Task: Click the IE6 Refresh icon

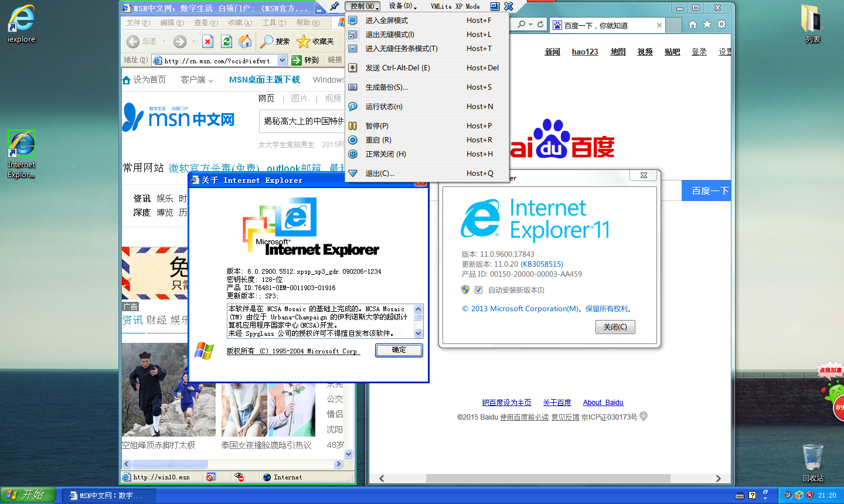Action: [227, 42]
